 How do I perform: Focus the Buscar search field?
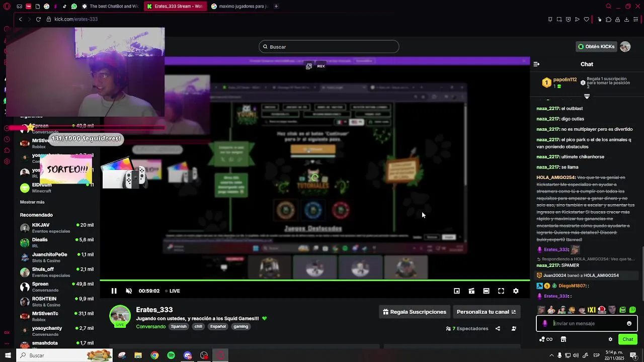tap(329, 47)
